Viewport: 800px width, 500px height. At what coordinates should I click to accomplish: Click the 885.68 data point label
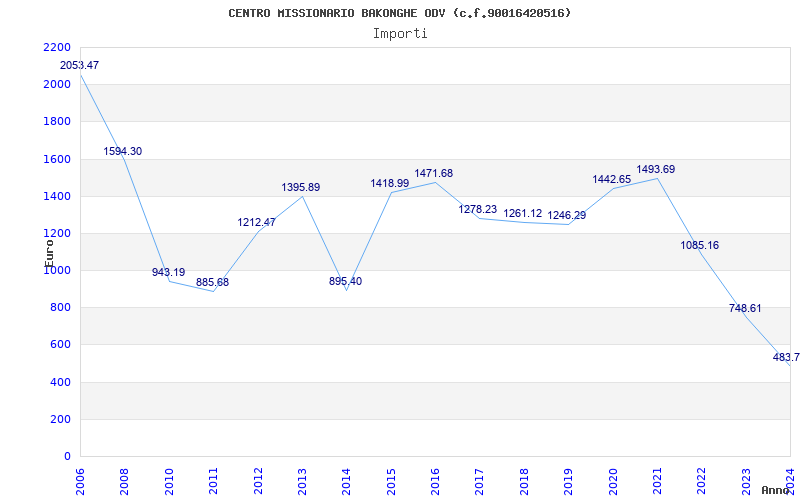point(212,282)
